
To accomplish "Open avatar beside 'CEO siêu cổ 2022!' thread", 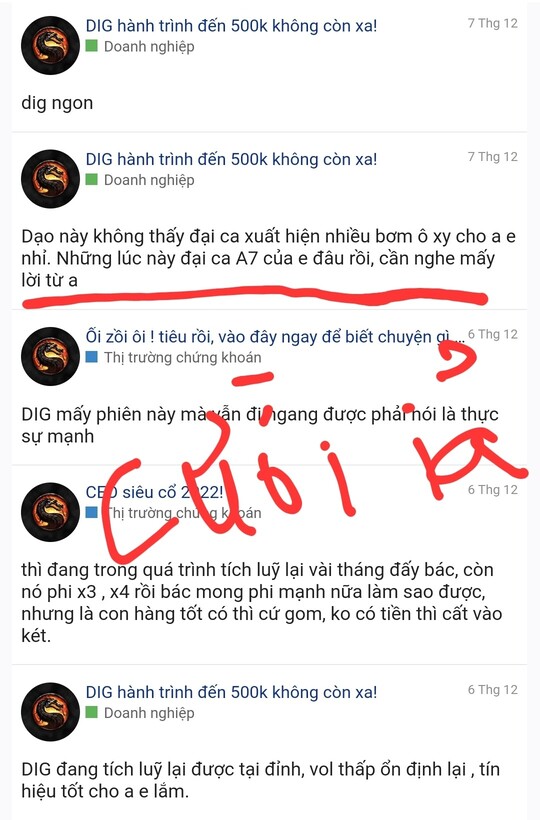I will [x=50, y=512].
